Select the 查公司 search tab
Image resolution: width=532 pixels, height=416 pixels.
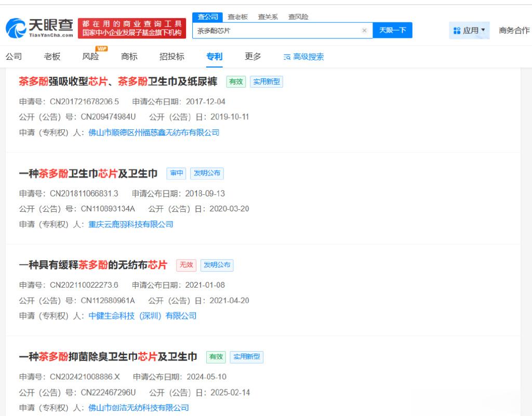208,17
